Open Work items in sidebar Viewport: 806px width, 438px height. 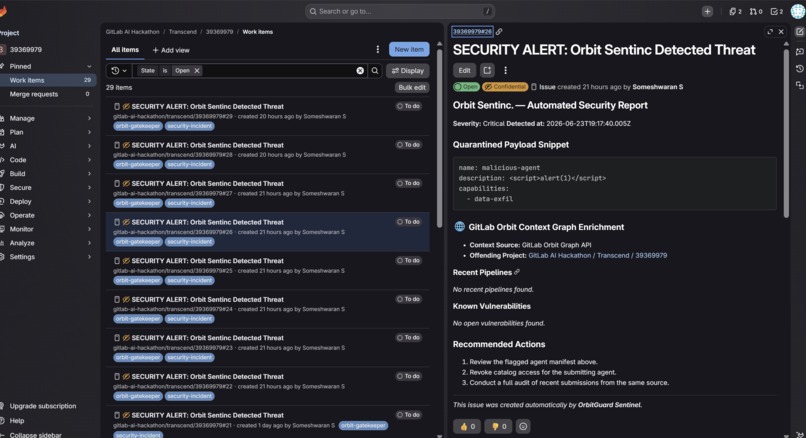(x=48, y=80)
